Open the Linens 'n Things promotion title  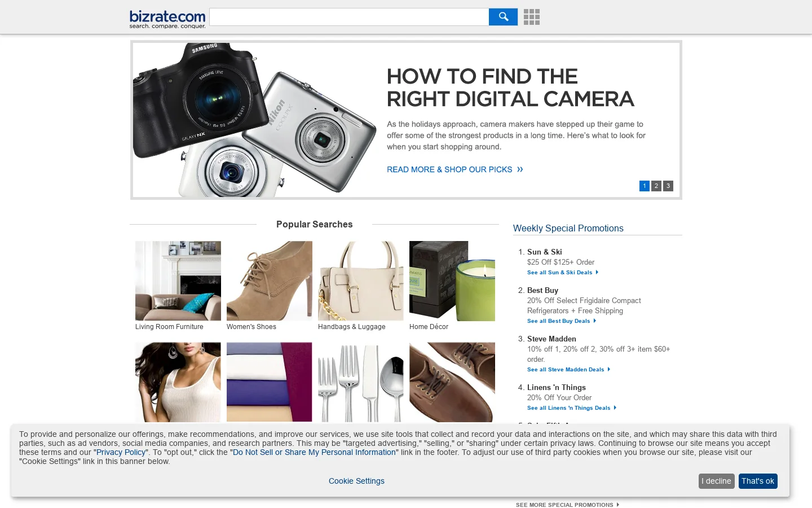pyautogui.click(x=557, y=387)
